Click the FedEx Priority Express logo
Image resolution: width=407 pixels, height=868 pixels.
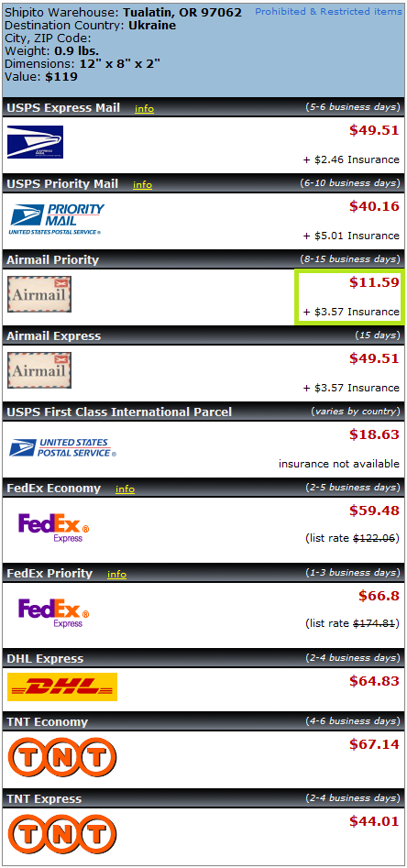54,612
